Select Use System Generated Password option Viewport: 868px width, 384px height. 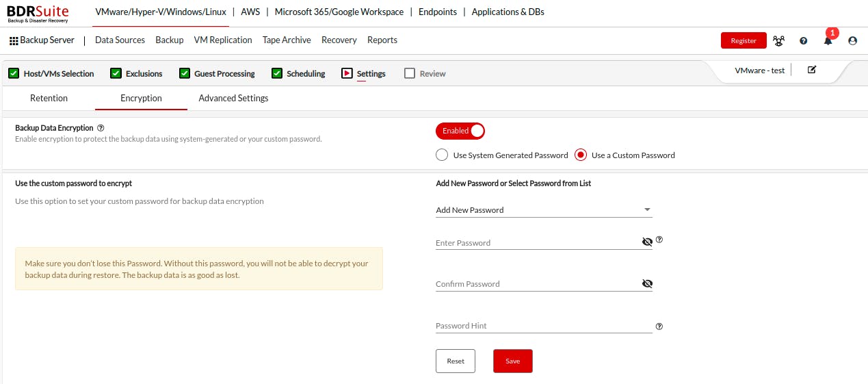coord(442,155)
